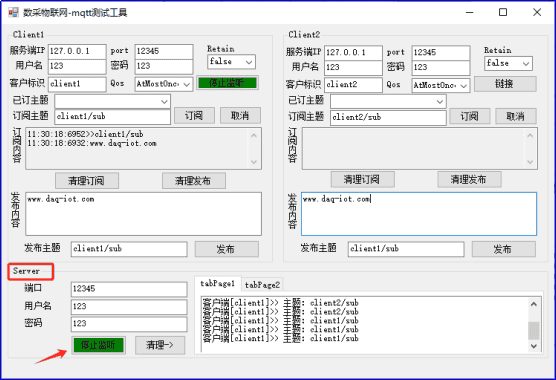Image resolution: width=556 pixels, height=380 pixels.
Task: Click Client2 清理订阅 button
Action: click(x=362, y=179)
